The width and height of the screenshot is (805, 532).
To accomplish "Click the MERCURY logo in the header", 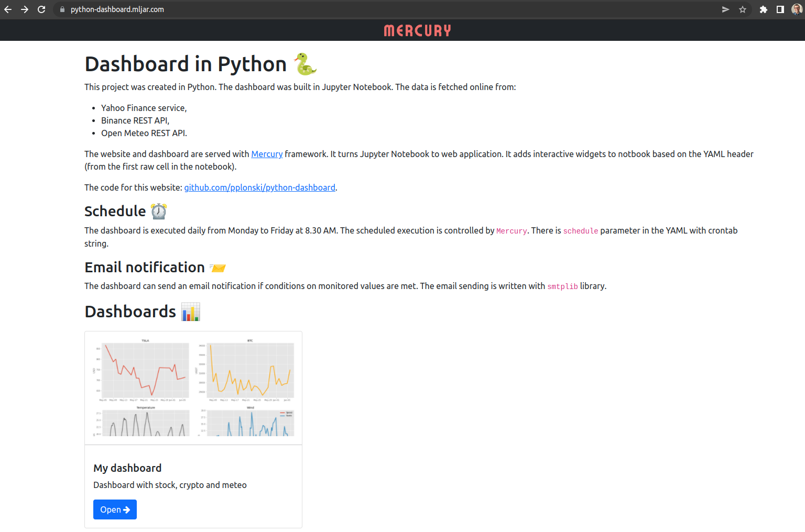I will [x=417, y=31].
